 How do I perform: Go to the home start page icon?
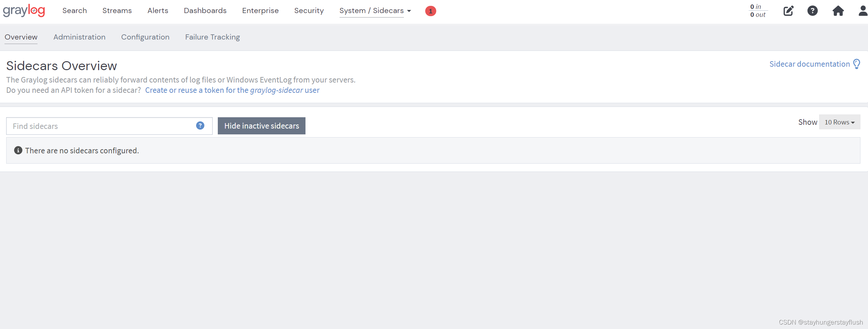838,11
